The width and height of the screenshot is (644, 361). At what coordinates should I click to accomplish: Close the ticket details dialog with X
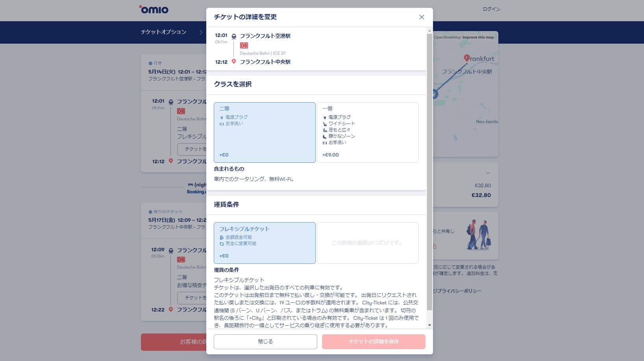(422, 17)
